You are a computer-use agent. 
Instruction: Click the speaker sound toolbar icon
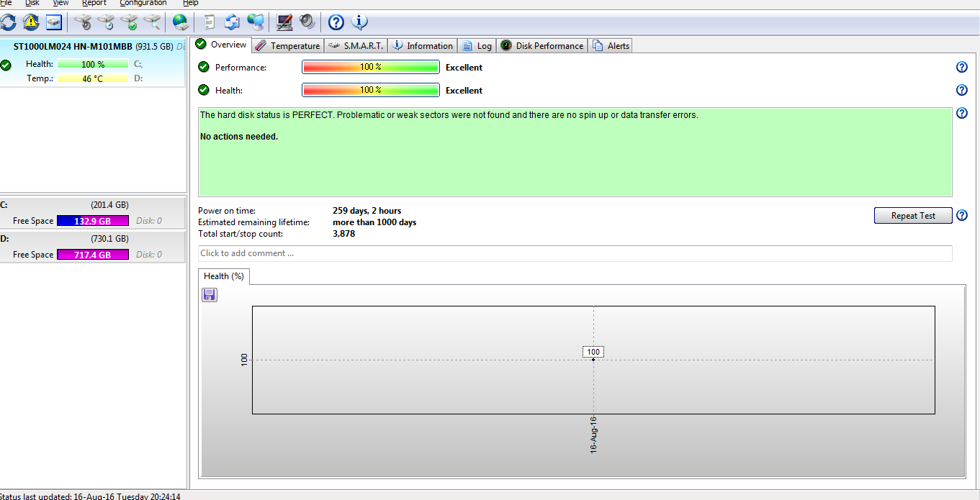307,22
